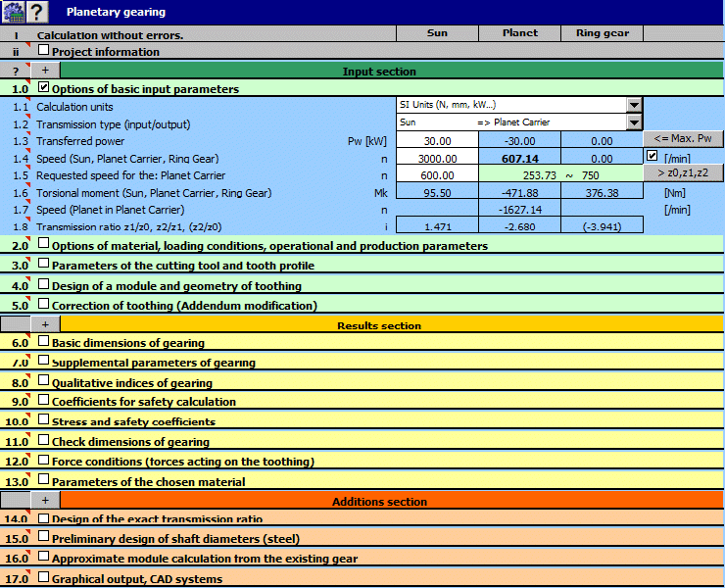This screenshot has width=725, height=588.
Task: Expand the Additions section plus button
Action: tap(45, 501)
